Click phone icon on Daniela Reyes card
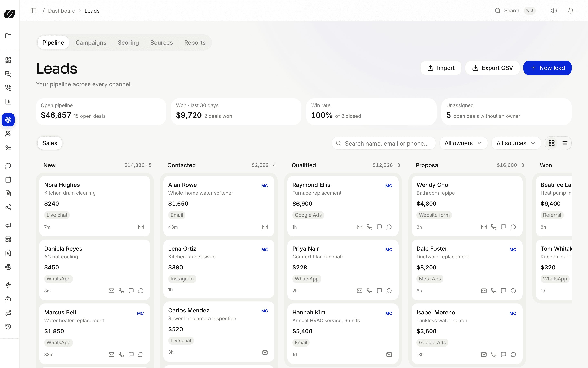 click(121, 291)
